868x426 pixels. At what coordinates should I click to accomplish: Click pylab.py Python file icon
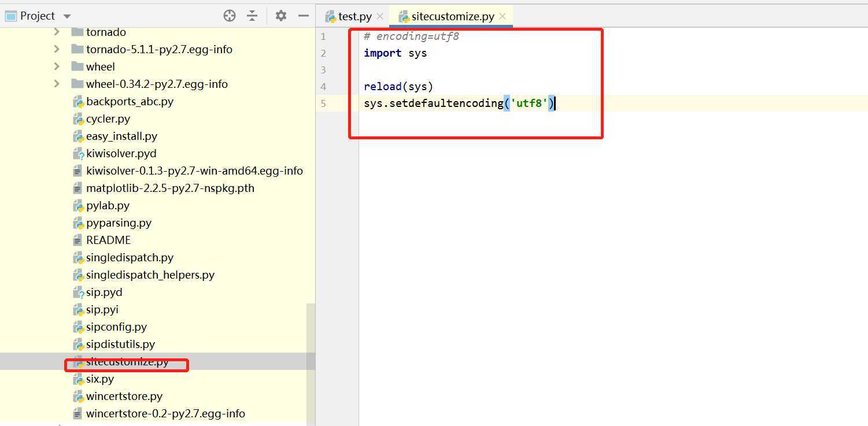(x=78, y=206)
